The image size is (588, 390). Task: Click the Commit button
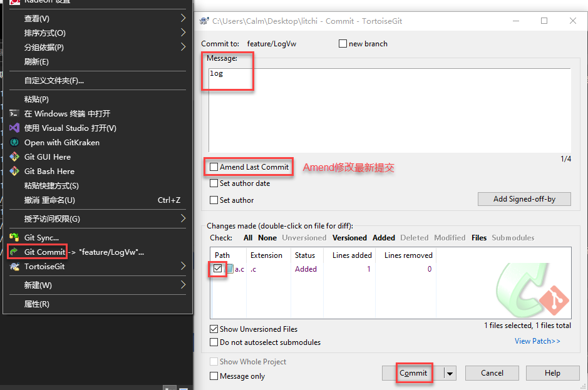click(x=413, y=373)
